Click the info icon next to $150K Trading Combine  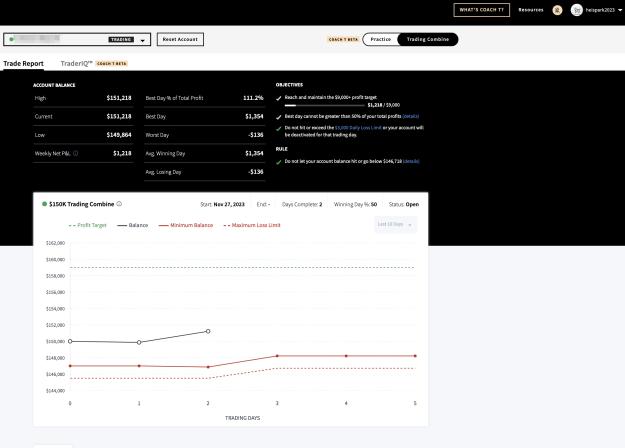[x=119, y=204]
